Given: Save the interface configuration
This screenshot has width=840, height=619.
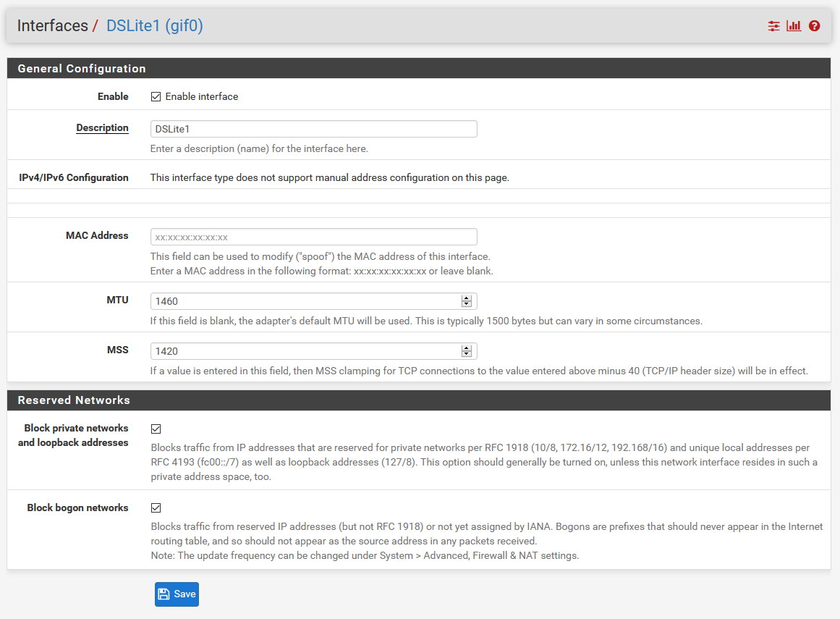Looking at the screenshot, I should coord(177,594).
